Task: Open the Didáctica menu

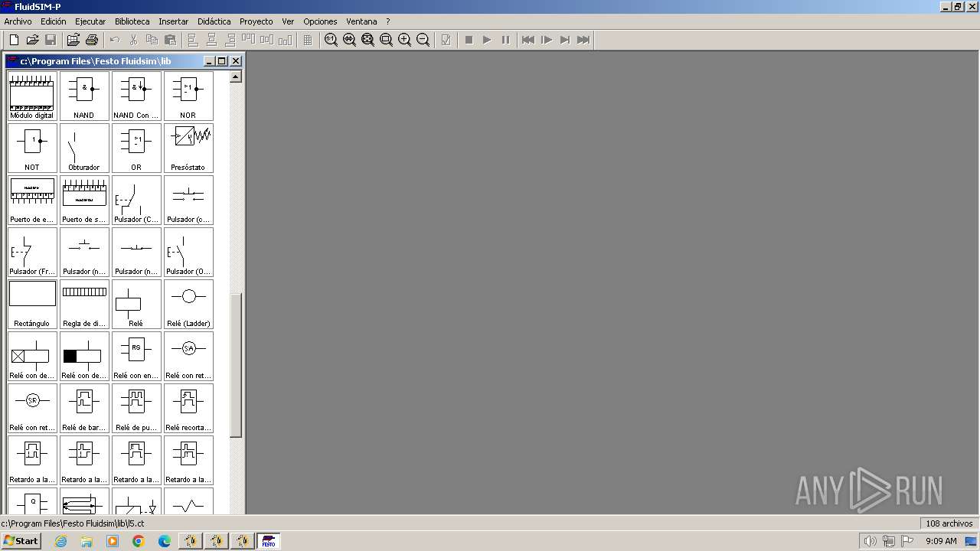Action: point(214,21)
